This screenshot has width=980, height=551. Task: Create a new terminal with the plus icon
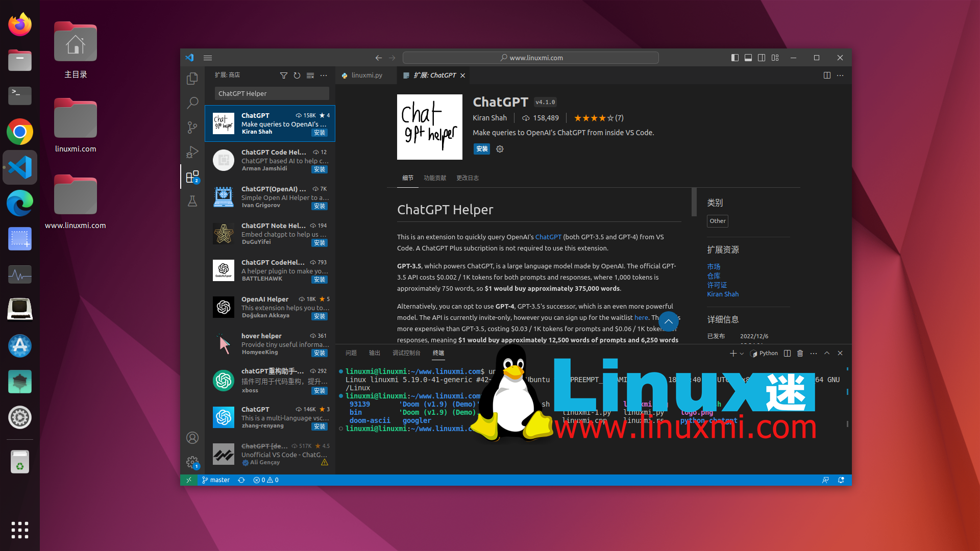tap(732, 353)
